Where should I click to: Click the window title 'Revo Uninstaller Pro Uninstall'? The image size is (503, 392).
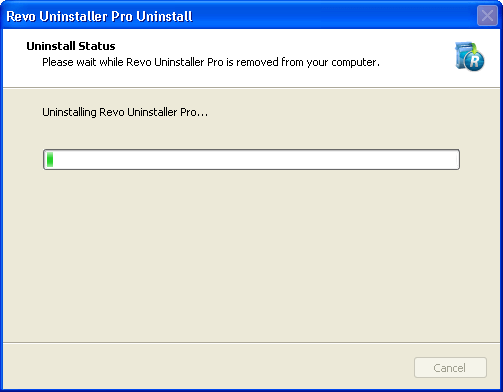(x=99, y=16)
